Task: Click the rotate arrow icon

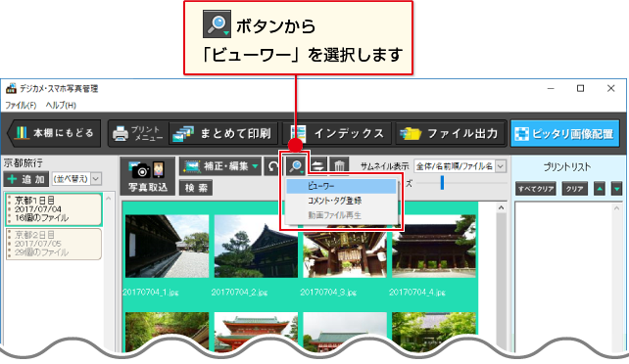Action: [x=273, y=166]
